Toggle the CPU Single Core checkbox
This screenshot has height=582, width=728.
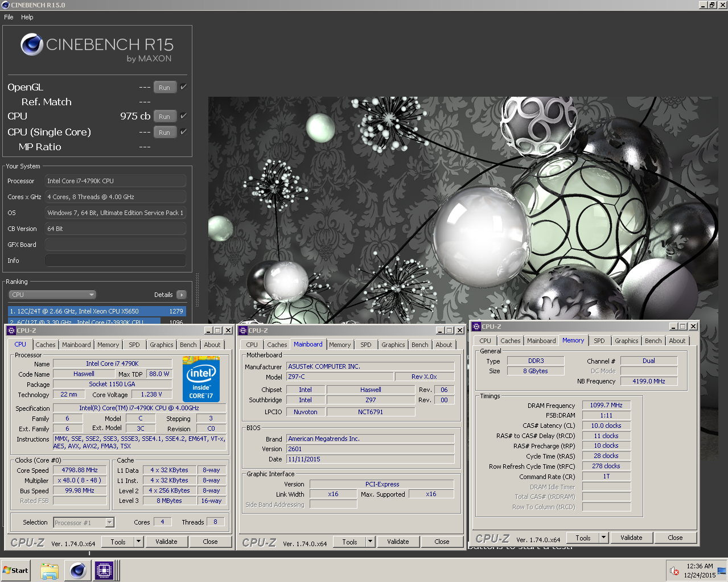coord(183,131)
